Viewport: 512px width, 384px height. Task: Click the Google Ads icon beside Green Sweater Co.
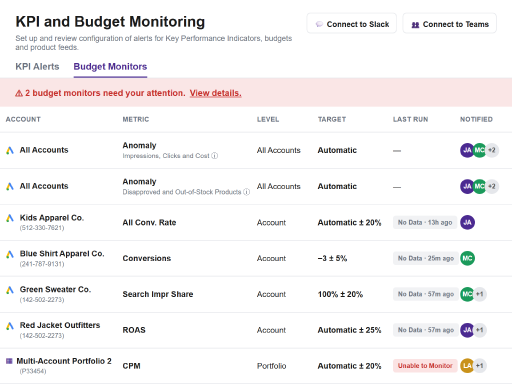click(x=10, y=290)
